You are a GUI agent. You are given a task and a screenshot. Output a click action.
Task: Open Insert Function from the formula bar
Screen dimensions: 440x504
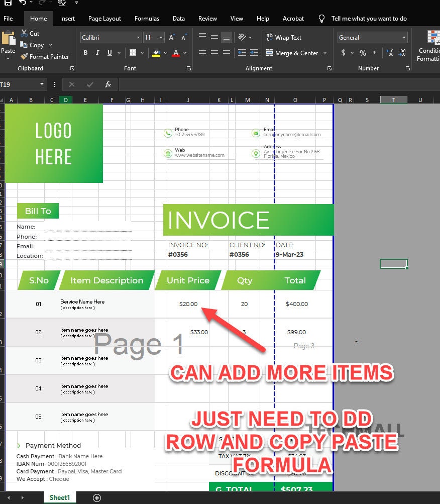[107, 84]
